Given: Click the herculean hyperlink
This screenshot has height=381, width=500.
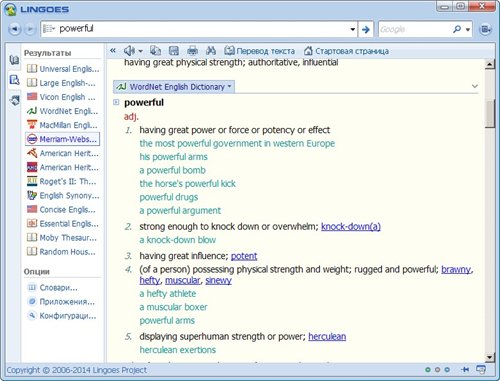Looking at the screenshot, I should 327,336.
